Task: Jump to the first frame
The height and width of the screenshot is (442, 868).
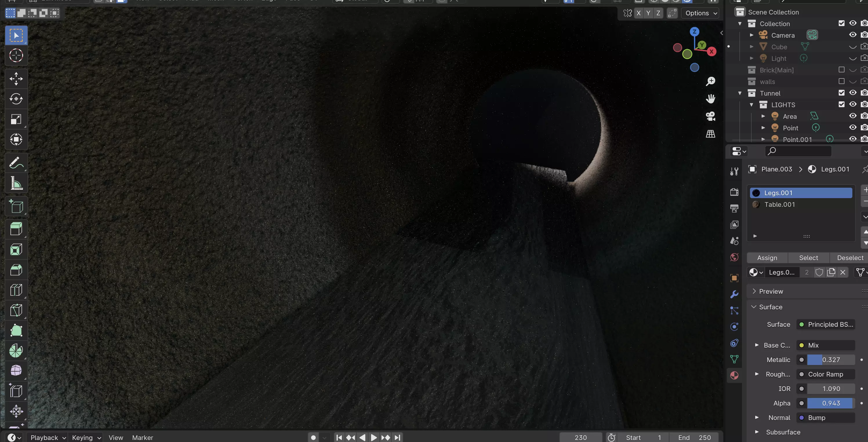Action: 339,437
